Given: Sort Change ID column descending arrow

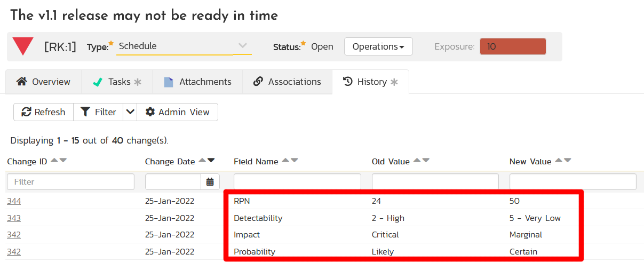Looking at the screenshot, I should pyautogui.click(x=63, y=161).
